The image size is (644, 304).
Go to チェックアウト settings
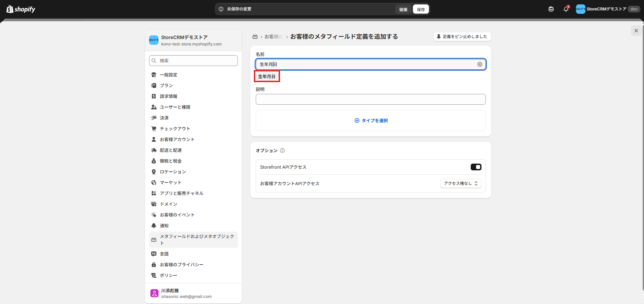(x=175, y=129)
